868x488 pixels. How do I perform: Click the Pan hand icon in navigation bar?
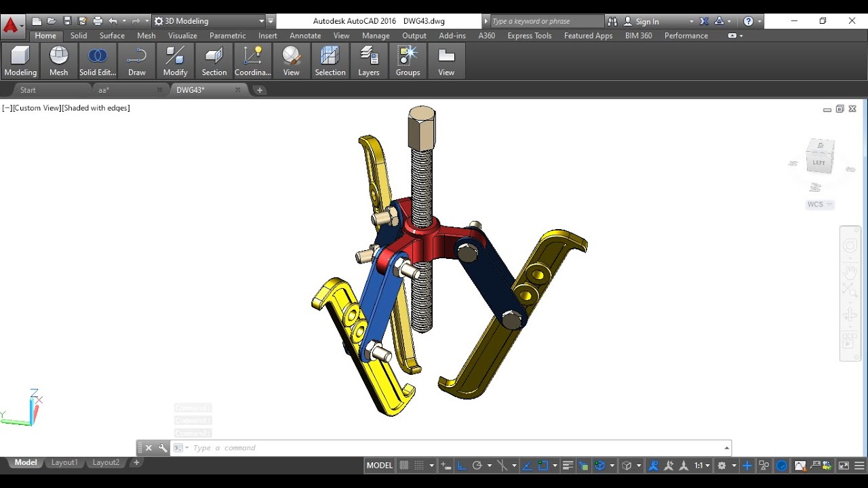850,272
